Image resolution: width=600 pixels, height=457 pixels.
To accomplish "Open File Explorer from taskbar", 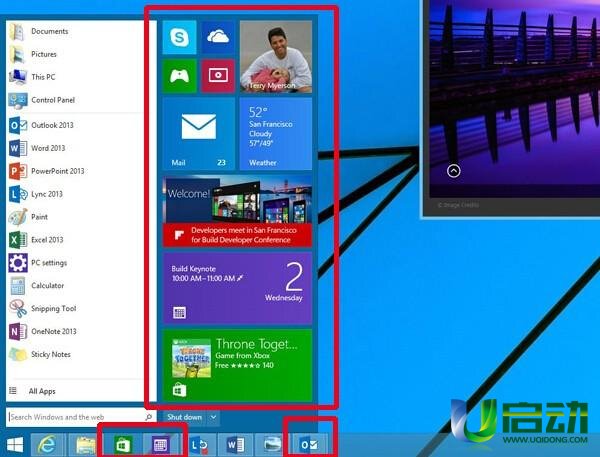I will (x=86, y=445).
